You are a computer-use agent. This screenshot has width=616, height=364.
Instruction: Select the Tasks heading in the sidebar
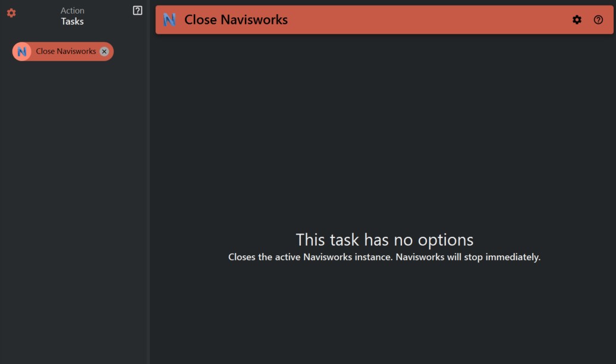[72, 21]
